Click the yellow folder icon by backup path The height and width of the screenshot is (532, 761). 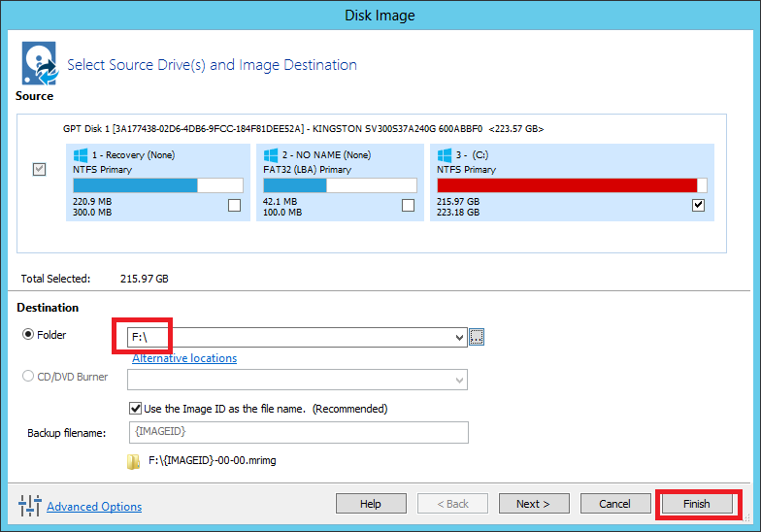134,461
